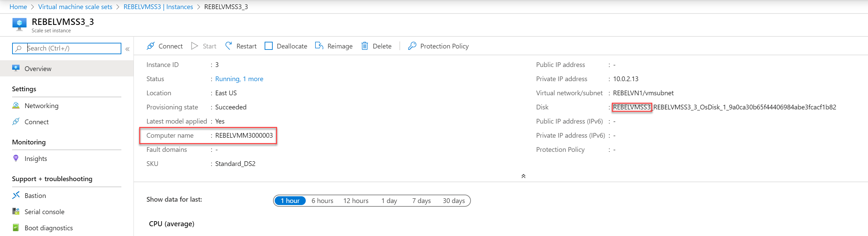Click the Protection Policy button label
Screen dimensions: 868x236
click(444, 46)
